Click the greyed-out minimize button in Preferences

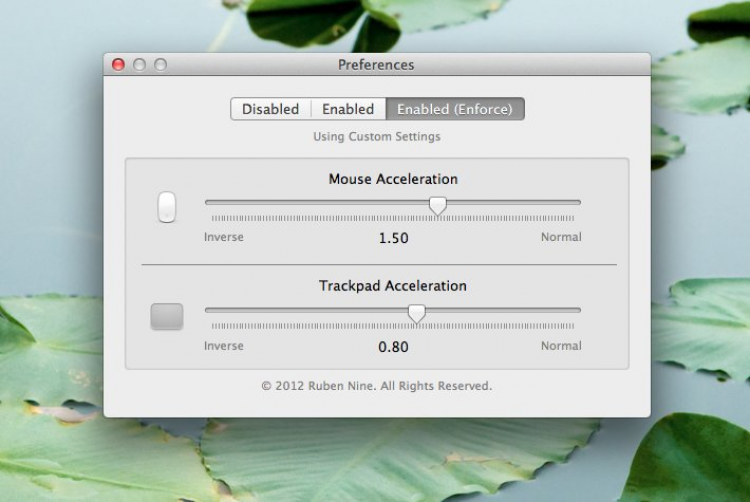(139, 65)
